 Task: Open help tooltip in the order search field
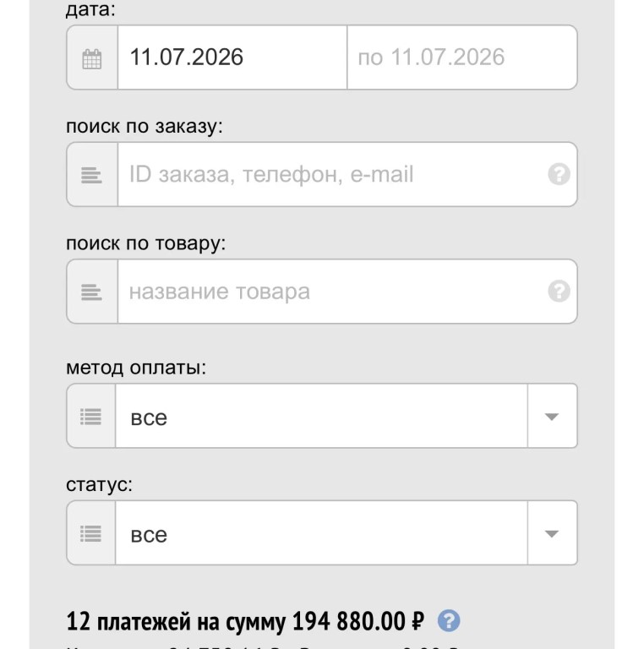(x=559, y=174)
